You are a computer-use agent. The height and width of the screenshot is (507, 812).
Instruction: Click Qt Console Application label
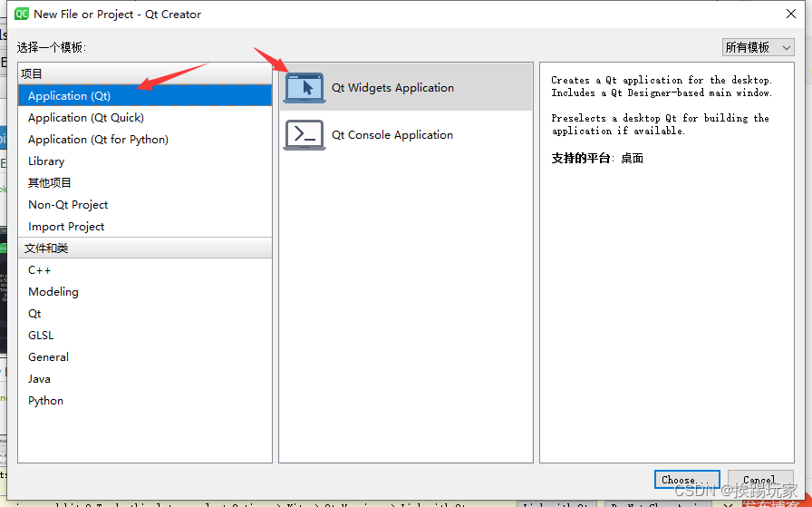click(392, 135)
